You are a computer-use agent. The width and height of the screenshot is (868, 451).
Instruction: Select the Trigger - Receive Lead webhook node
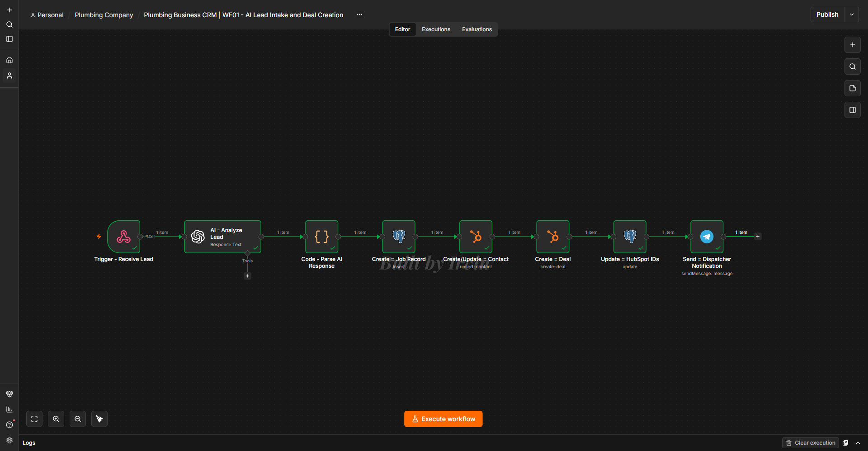pos(123,237)
